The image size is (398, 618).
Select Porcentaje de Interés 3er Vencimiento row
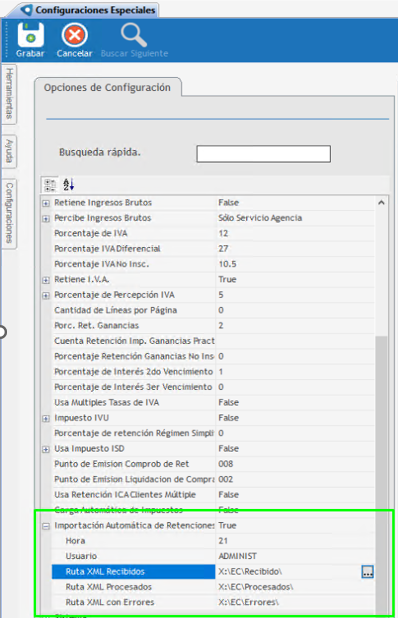click(x=213, y=387)
